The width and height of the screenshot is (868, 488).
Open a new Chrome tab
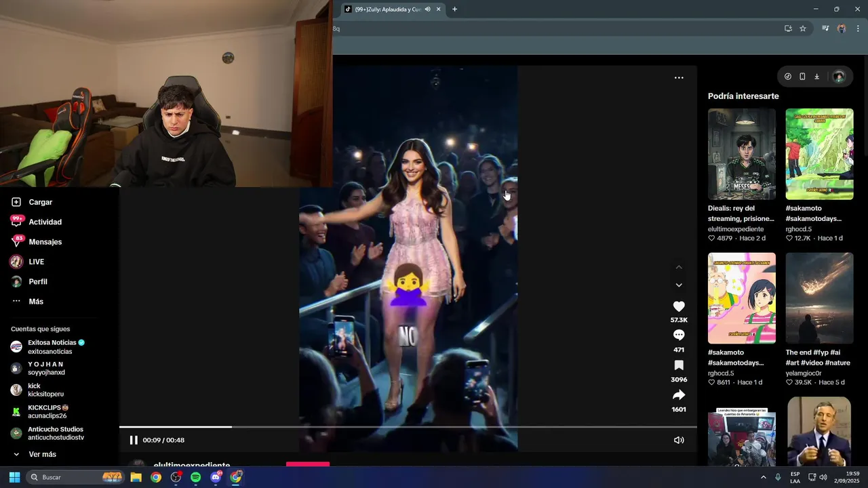[454, 9]
